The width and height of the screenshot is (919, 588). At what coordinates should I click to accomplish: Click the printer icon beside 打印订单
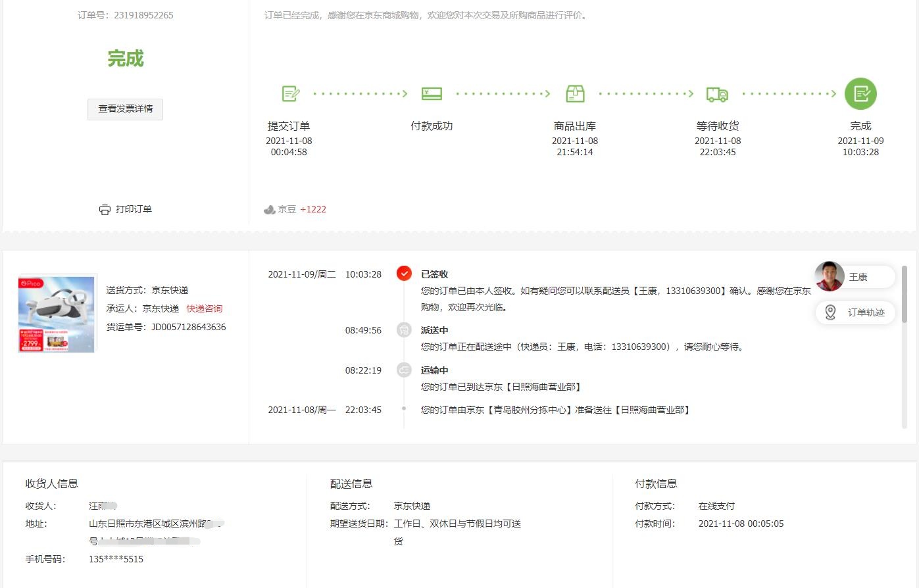click(105, 210)
